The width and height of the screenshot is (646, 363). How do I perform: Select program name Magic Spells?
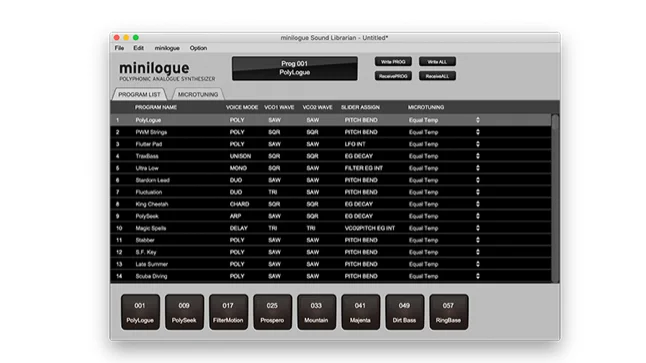tap(151, 228)
